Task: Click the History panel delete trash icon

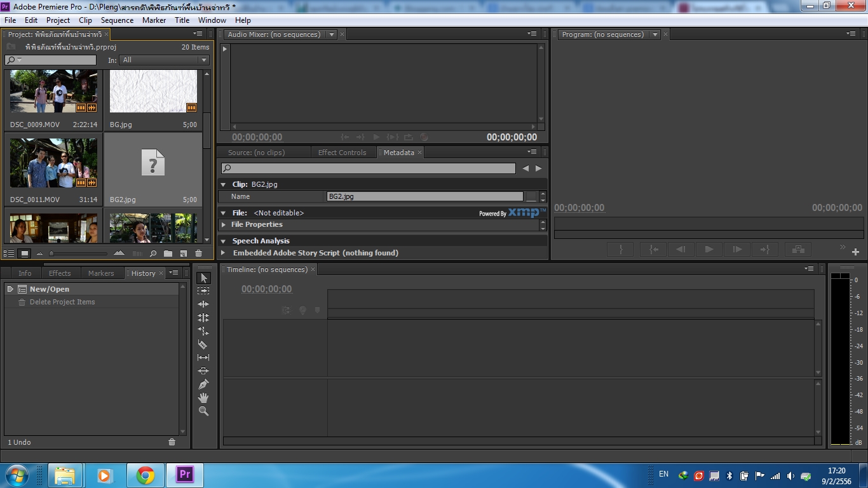Action: [x=172, y=442]
